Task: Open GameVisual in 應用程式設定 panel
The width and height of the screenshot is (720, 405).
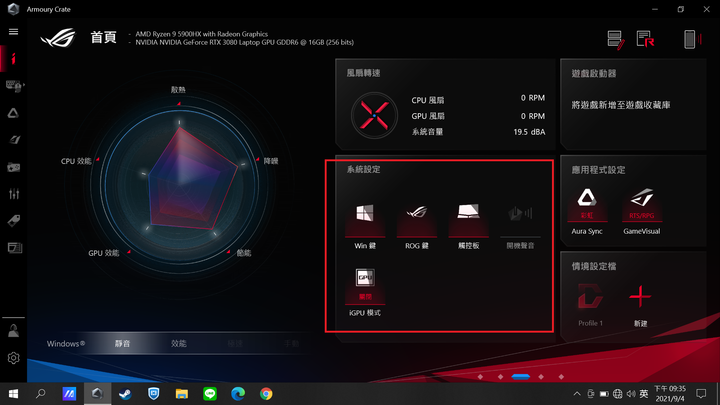Action: click(x=641, y=211)
